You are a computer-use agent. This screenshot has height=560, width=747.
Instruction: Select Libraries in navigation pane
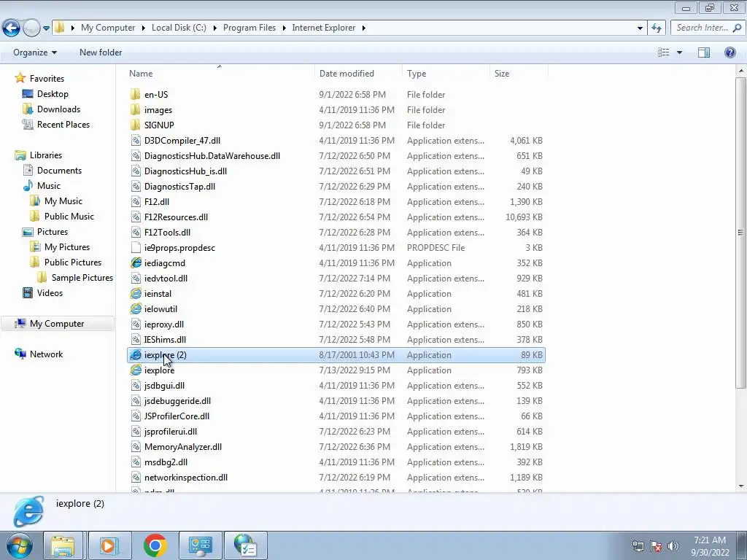pyautogui.click(x=46, y=155)
